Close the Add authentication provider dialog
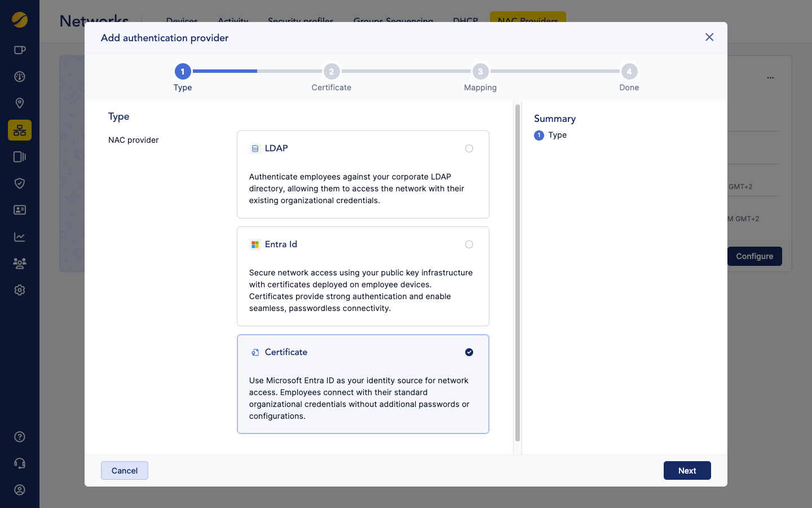The image size is (812, 508). (709, 37)
